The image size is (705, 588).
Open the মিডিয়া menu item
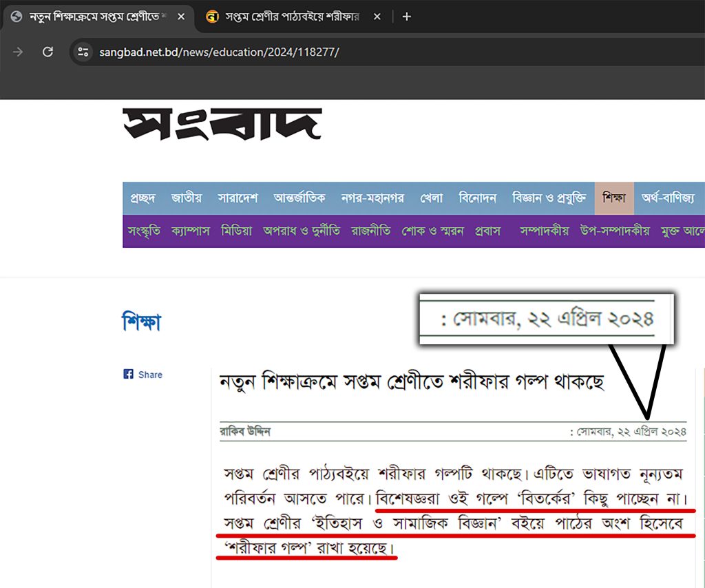(x=237, y=231)
